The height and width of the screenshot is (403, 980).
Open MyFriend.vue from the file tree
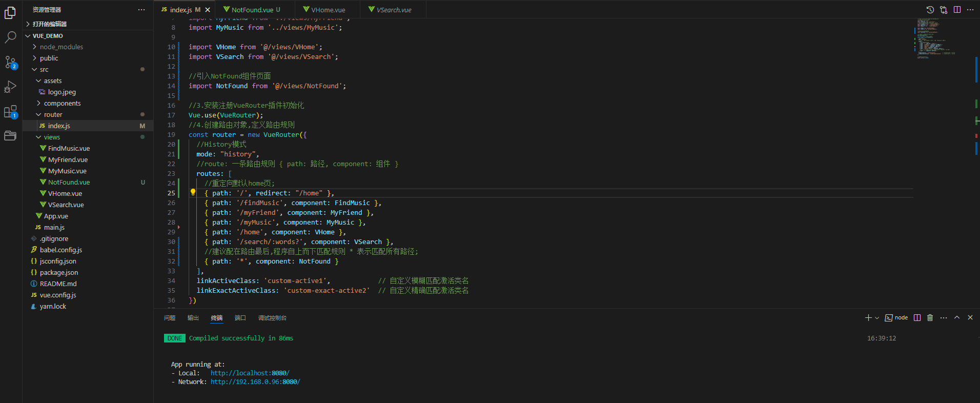pyautogui.click(x=88, y=159)
